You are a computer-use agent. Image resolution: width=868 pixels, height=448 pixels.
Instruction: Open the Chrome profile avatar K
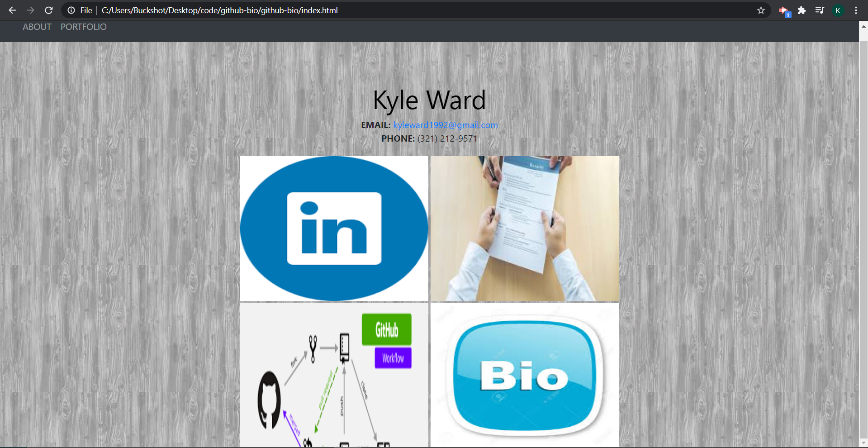pyautogui.click(x=838, y=10)
